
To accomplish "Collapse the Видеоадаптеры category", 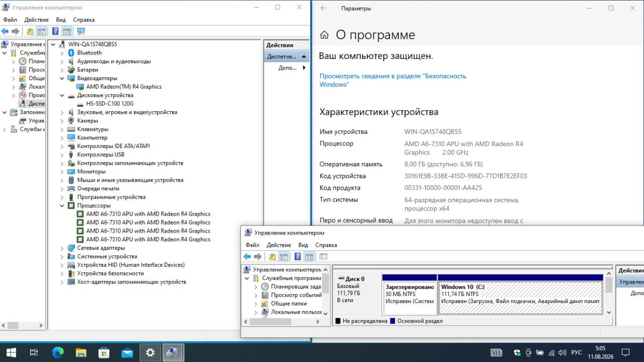I will click(62, 78).
